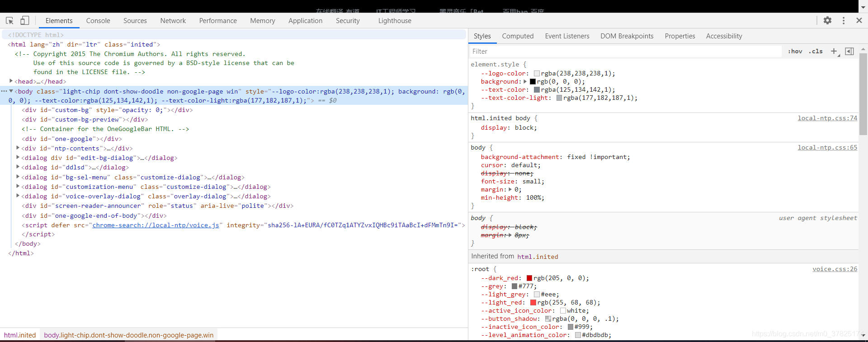
Task: Open the Performance tab
Action: (x=218, y=21)
